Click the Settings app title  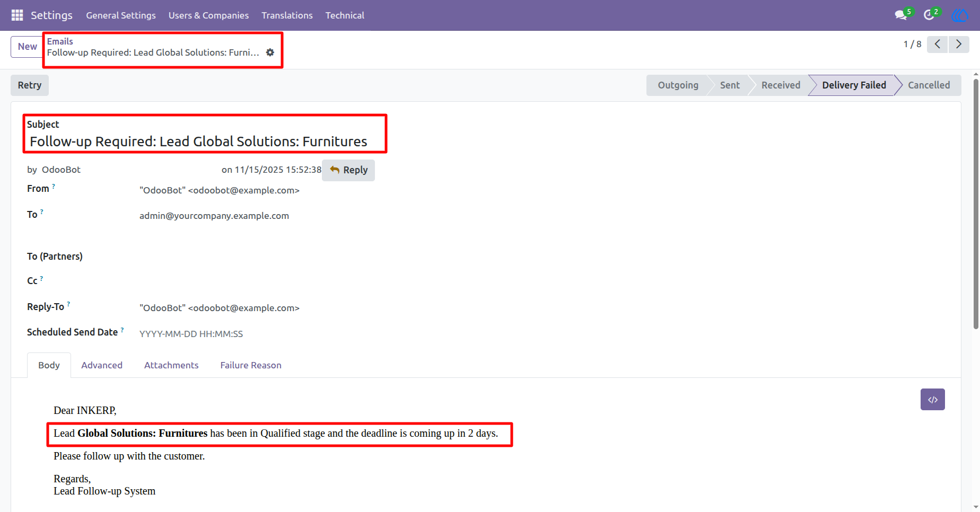[x=51, y=15]
